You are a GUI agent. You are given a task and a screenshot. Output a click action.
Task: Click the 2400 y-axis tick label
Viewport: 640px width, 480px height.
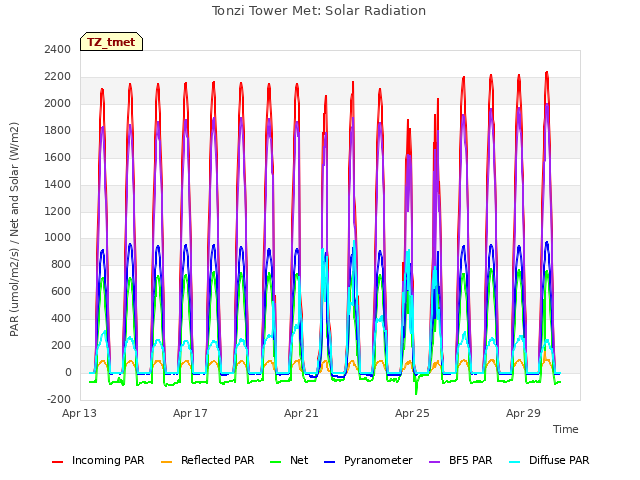58,49
